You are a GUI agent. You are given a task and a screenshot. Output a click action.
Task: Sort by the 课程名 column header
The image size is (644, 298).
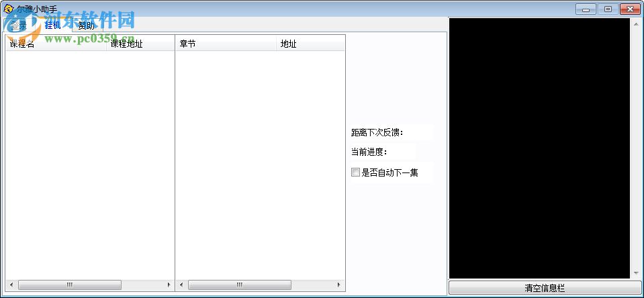click(x=56, y=44)
